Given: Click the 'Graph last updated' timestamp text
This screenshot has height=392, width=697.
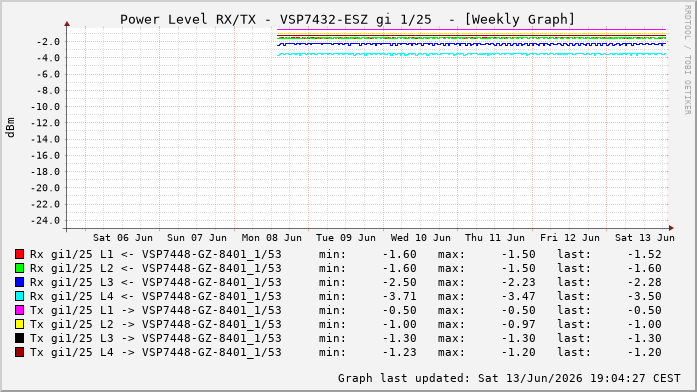Looking at the screenshot, I should [509, 378].
